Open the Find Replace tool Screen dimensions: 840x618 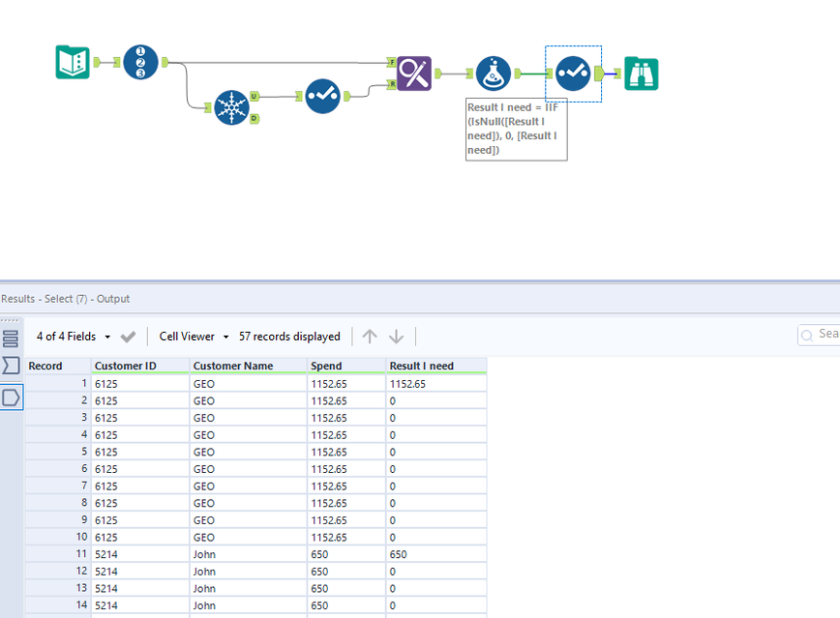pyautogui.click(x=413, y=74)
